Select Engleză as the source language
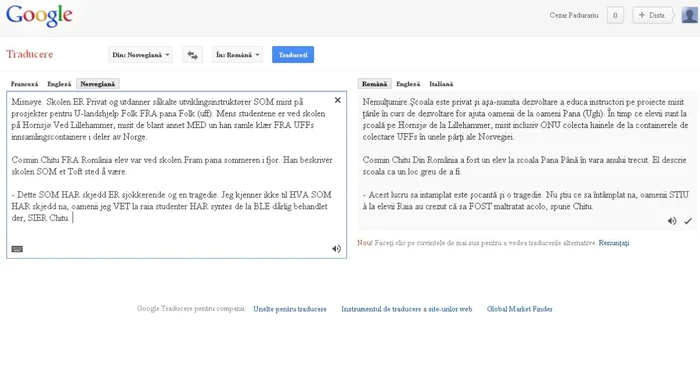The image size is (700, 368). [x=59, y=84]
